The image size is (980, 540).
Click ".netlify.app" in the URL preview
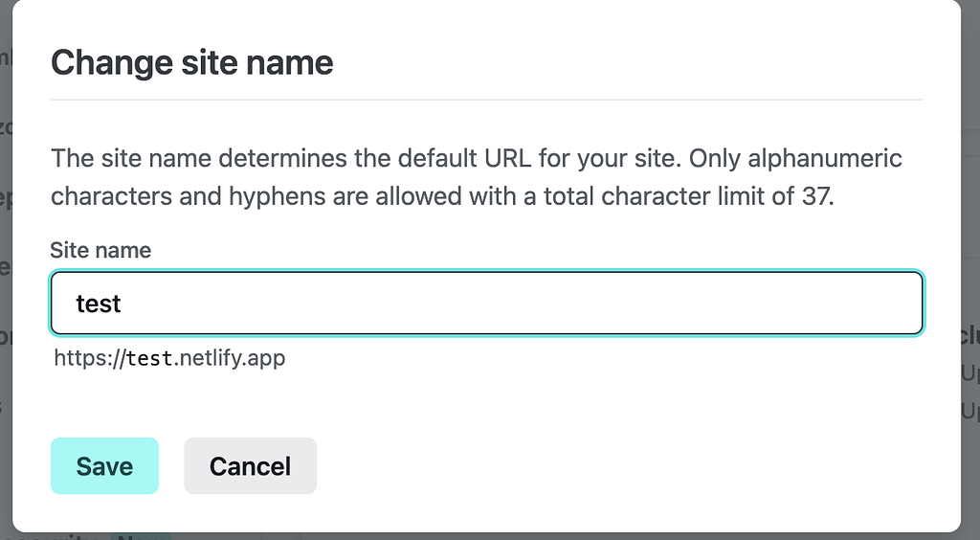[x=230, y=359]
